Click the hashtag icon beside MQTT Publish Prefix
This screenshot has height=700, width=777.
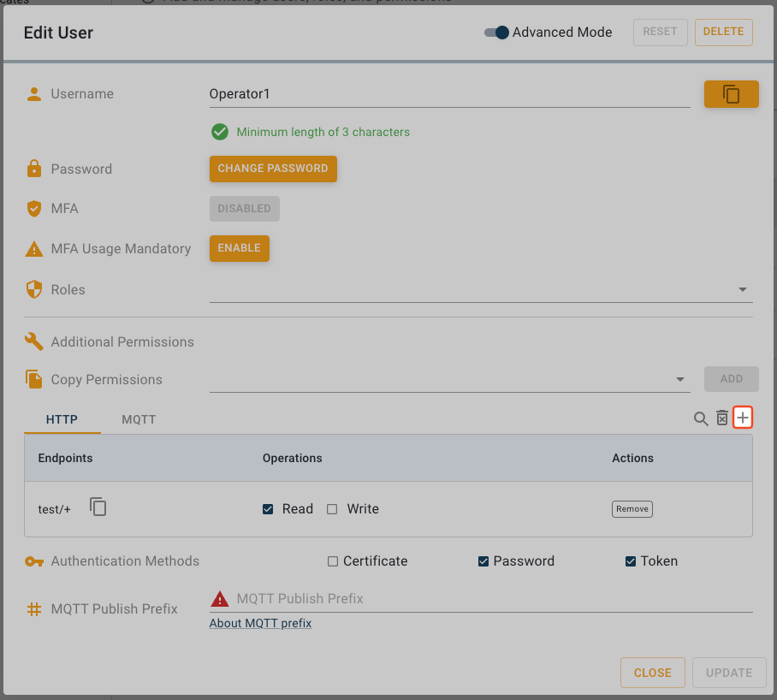[33, 609]
